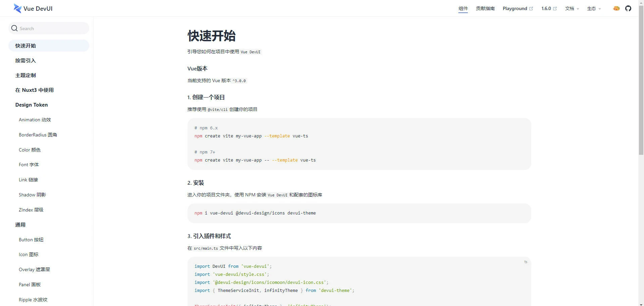Expand the Design Token section

point(32,105)
